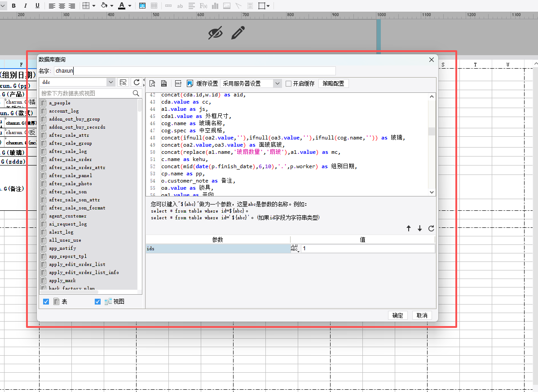
Task: Select the app_notify table
Action: click(62, 248)
